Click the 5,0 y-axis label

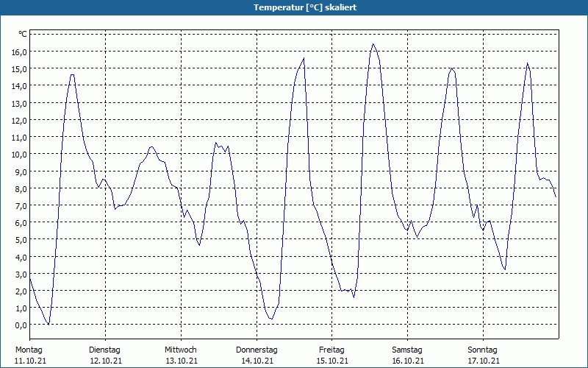pos(23,240)
